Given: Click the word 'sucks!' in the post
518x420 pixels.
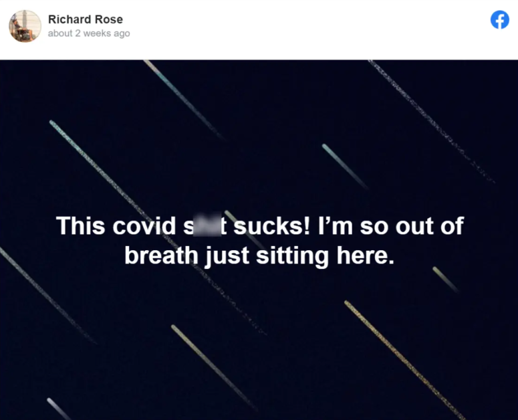Looking at the screenshot, I should point(272,225).
